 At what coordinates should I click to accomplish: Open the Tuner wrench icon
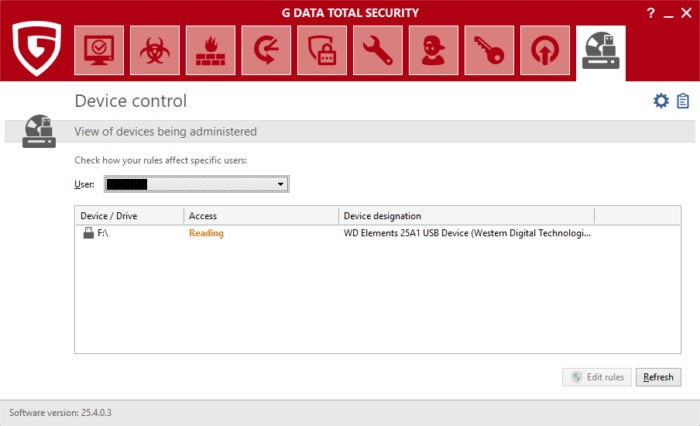(378, 50)
